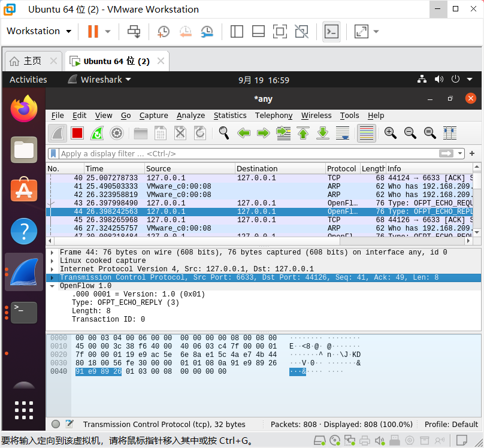
Task: Toggle packet list colorization
Action: tap(367, 134)
